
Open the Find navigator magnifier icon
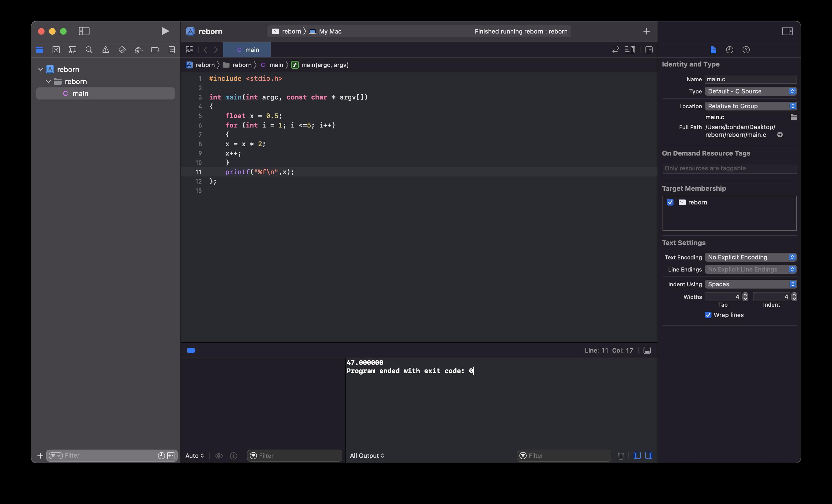[89, 50]
